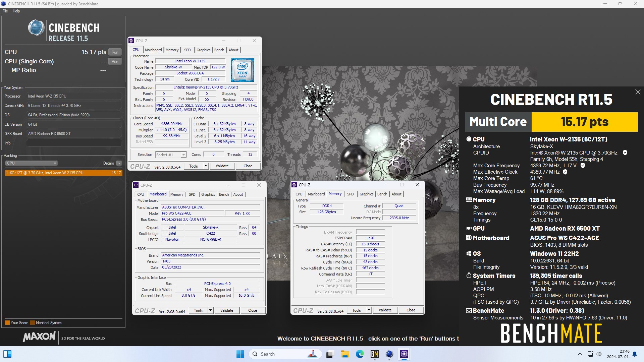Select Graphics tab in Mainboard CPU-Z window

[208, 194]
